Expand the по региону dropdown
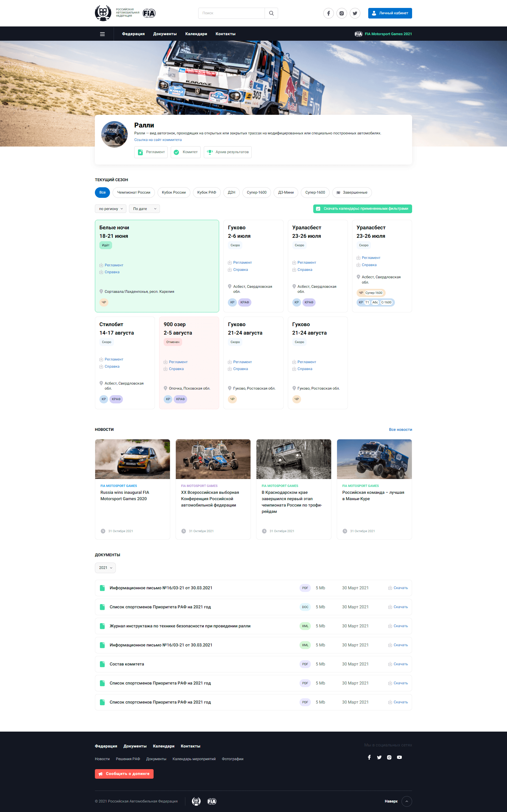Image resolution: width=507 pixels, height=812 pixels. [111, 209]
